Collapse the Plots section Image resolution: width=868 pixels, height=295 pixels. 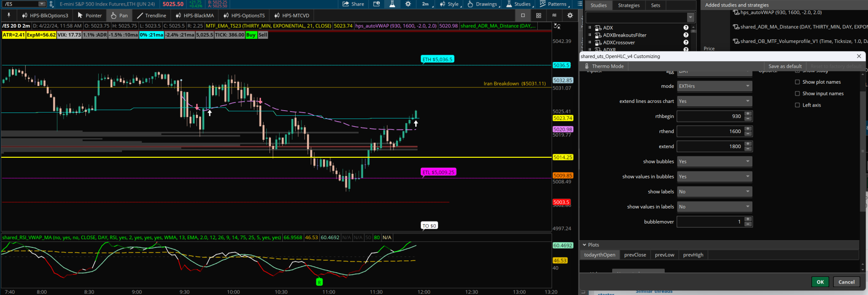tap(584, 245)
